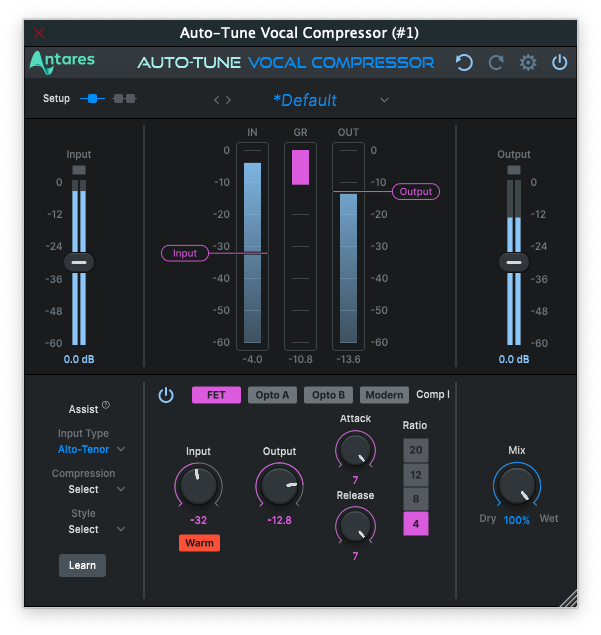Screen dimensions: 601x635
Task: Choose ratio 8
Action: tap(416, 499)
